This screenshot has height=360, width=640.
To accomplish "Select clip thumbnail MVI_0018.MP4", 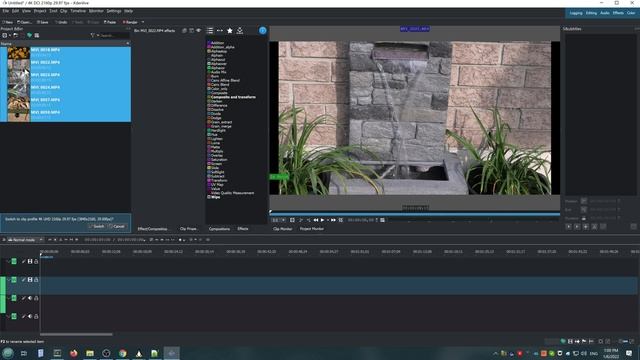I will (x=19, y=53).
